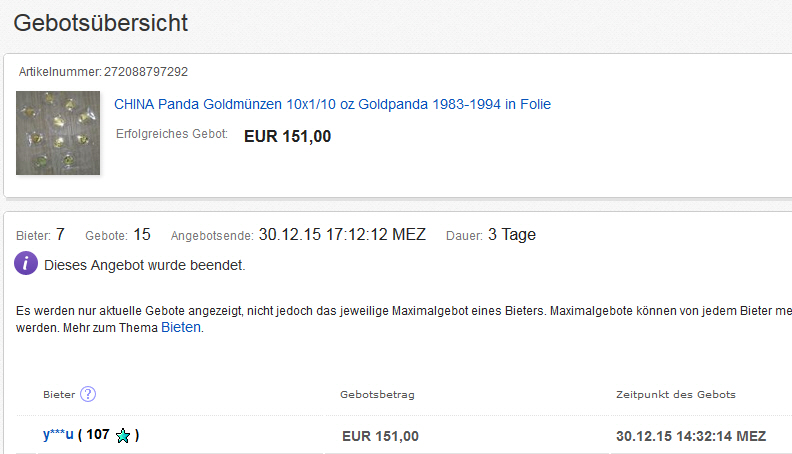792x454 pixels.
Task: Click the Dieses Angebot wurde beendet message
Action: tap(144, 266)
